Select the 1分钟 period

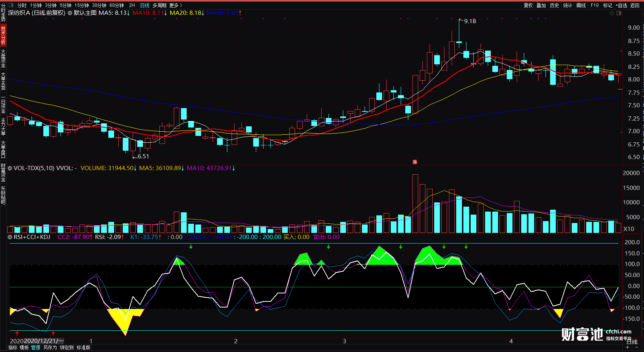(x=36, y=5)
